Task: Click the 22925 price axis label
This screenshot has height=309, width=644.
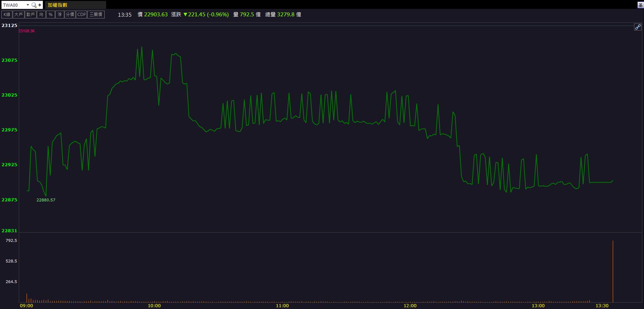Action: 9,165
